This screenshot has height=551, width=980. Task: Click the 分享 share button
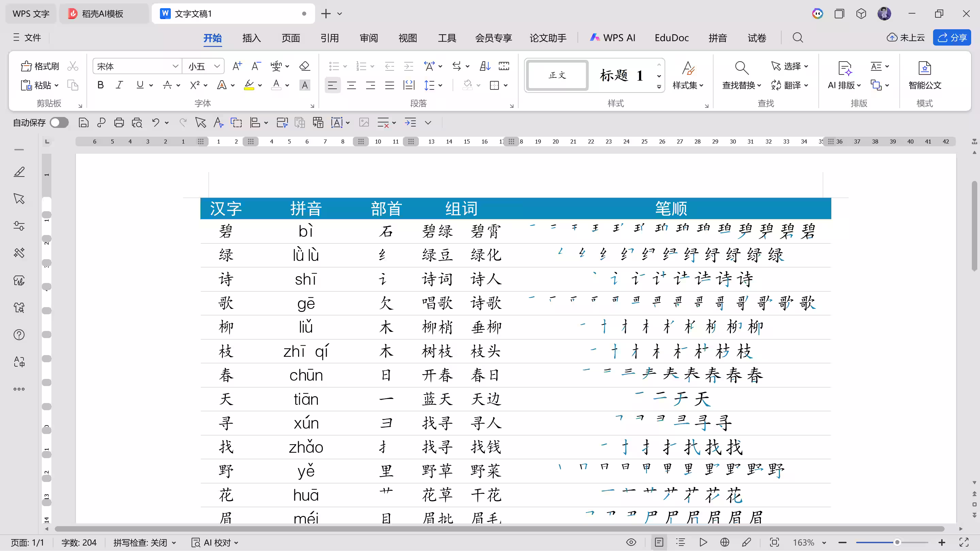[x=952, y=37]
